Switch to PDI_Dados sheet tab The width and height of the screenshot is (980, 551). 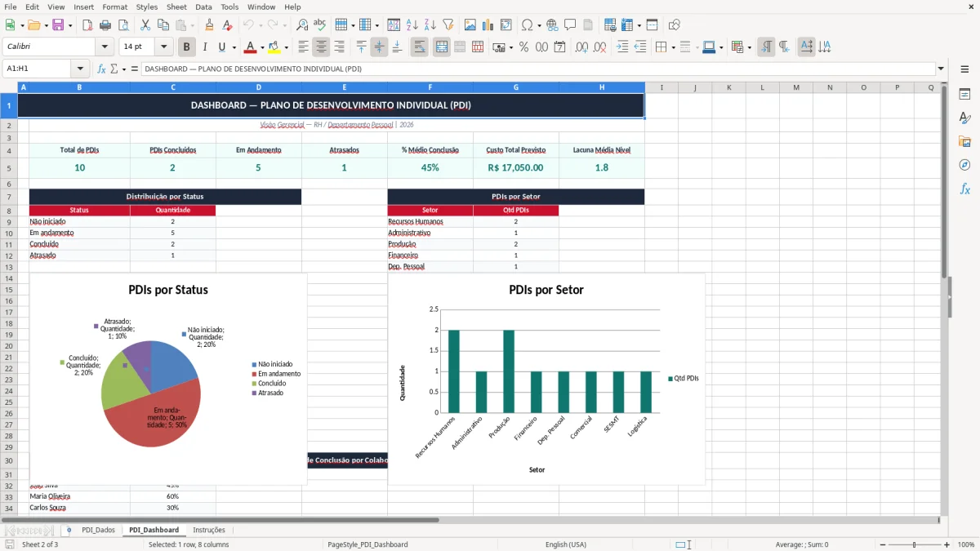click(98, 530)
